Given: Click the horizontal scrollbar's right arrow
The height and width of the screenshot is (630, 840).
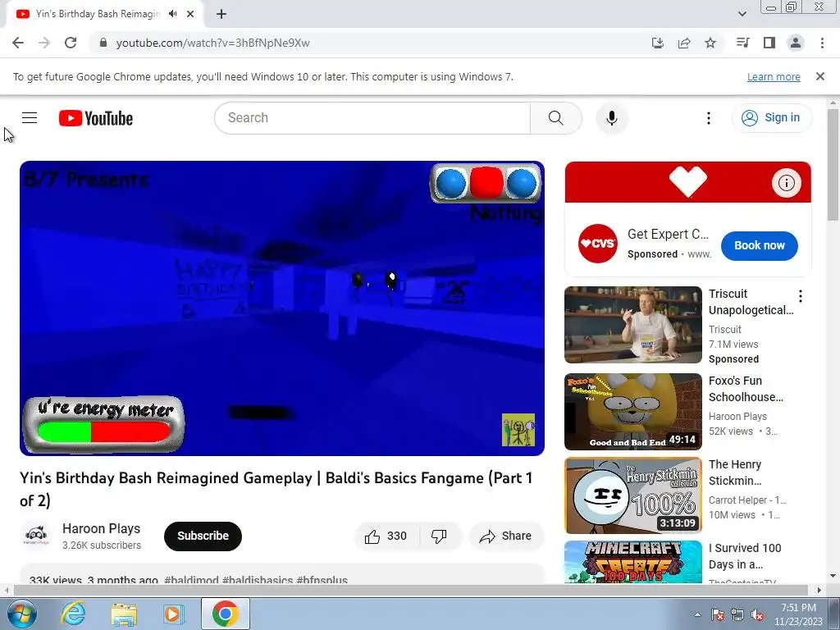Looking at the screenshot, I should [819, 591].
